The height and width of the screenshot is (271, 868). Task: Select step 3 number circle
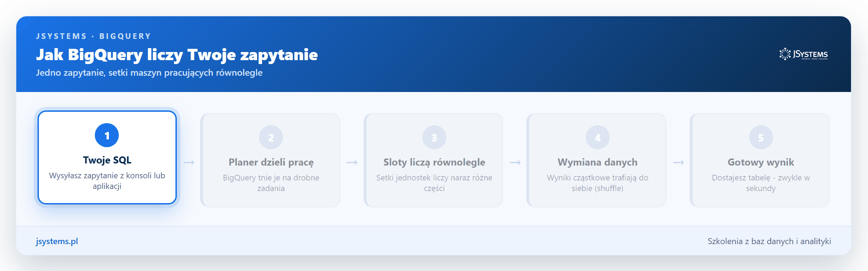(434, 137)
